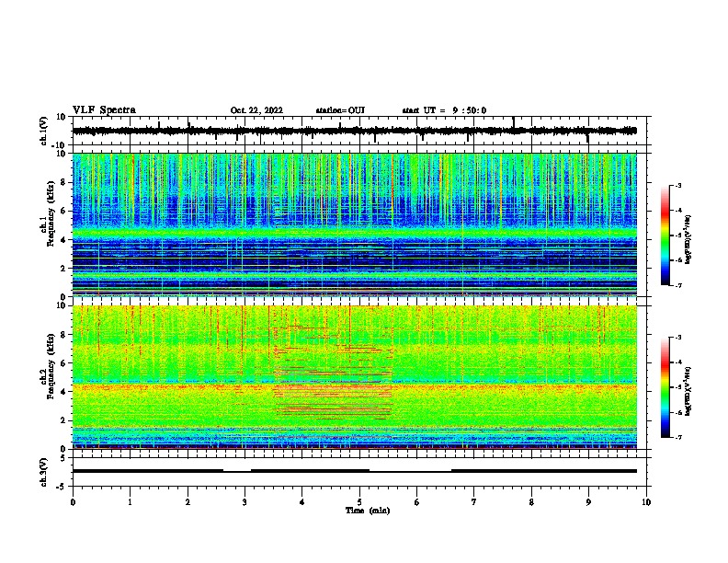Click time-axis tick label "2"
The image size is (728, 563).
pyautogui.click(x=188, y=502)
